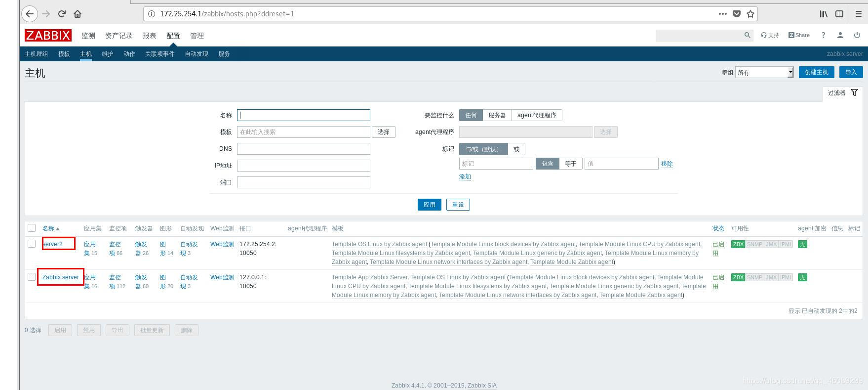Open the 群组 dropdown showing 所有
The width and height of the screenshot is (868, 390).
click(764, 72)
